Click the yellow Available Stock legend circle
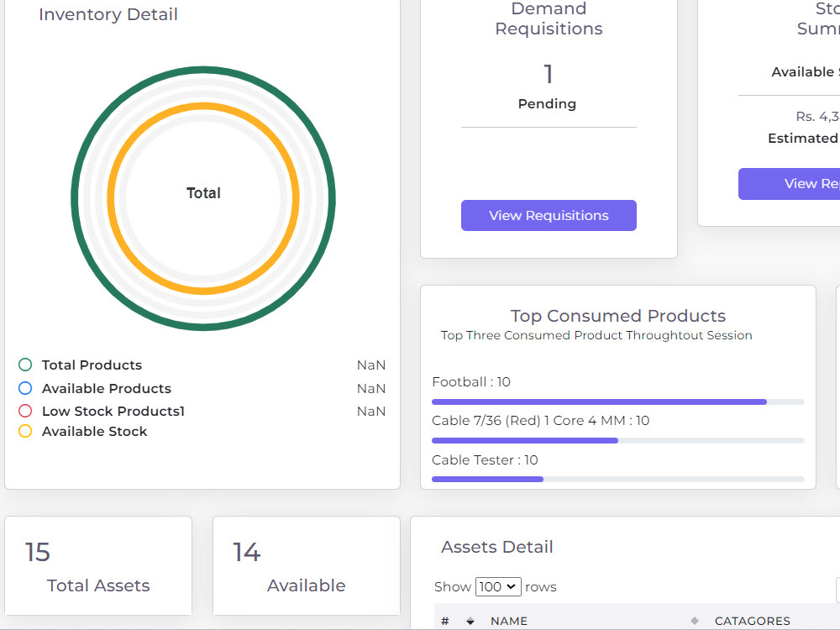 [x=25, y=431]
